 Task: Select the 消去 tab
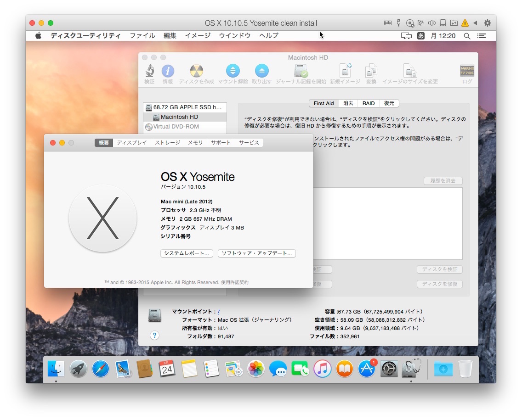click(x=348, y=103)
